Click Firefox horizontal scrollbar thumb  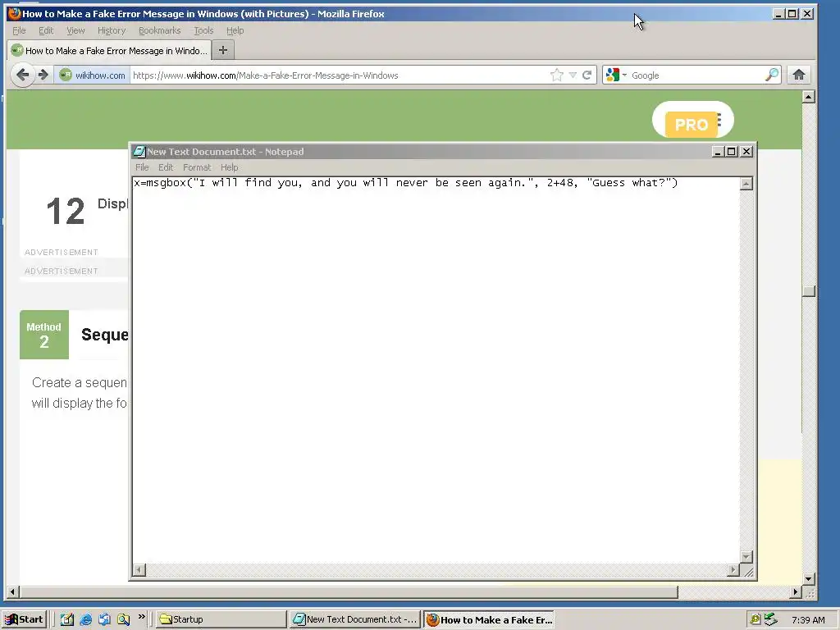click(x=349, y=592)
